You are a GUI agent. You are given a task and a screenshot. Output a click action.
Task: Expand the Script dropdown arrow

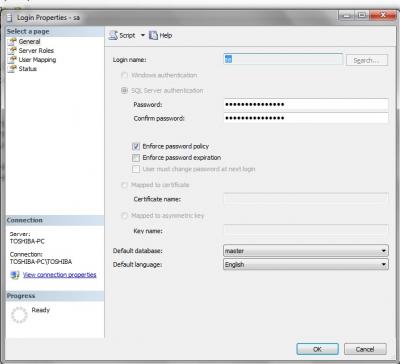click(x=142, y=35)
